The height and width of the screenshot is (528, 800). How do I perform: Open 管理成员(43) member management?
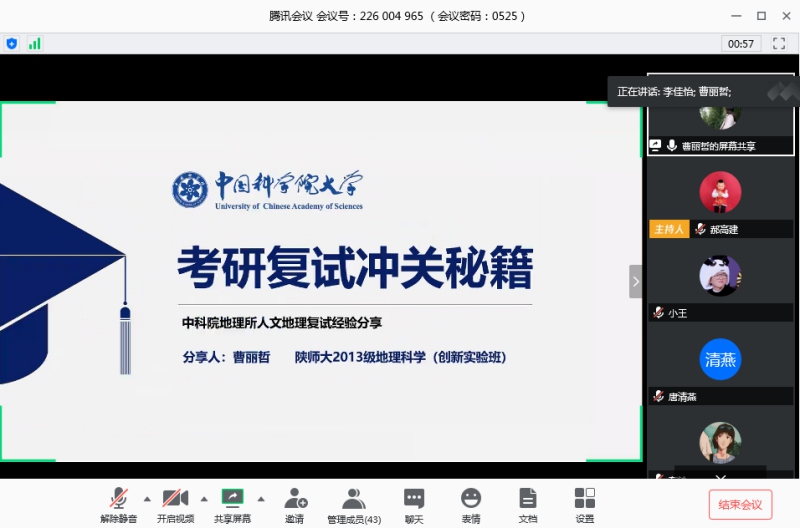353,499
